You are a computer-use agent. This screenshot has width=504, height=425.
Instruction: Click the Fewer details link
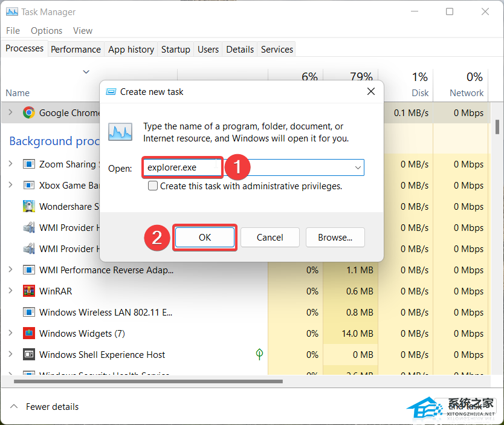click(x=52, y=407)
